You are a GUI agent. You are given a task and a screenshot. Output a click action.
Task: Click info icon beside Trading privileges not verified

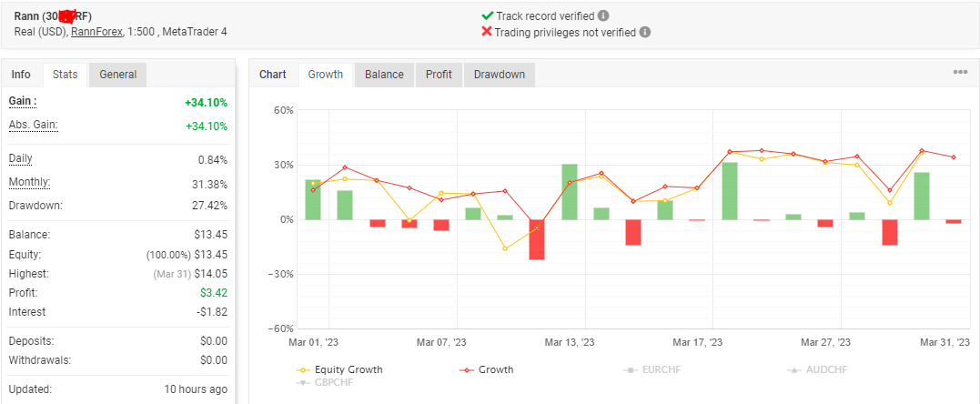pos(645,32)
